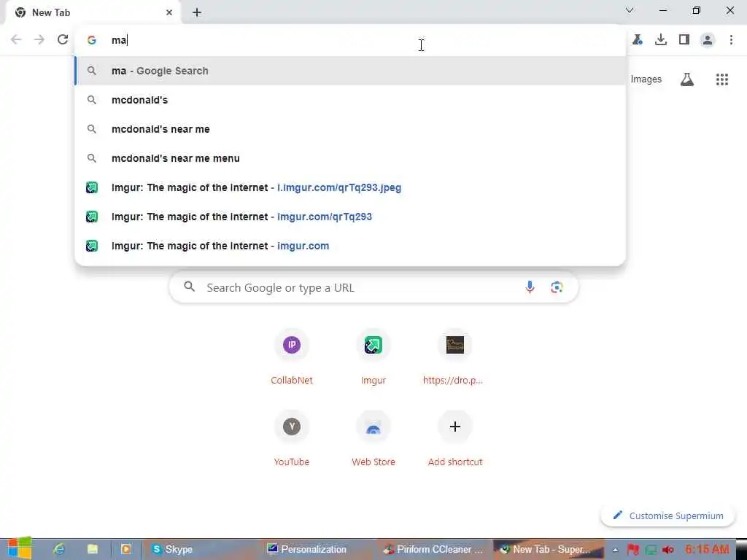This screenshot has width=747, height=560.
Task: Start voice search with the microphone
Action: pyautogui.click(x=530, y=287)
